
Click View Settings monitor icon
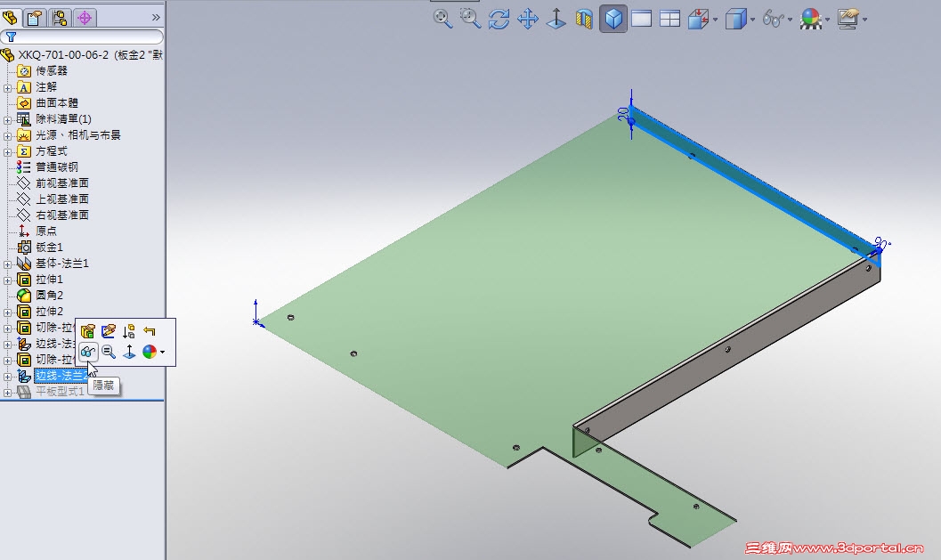coord(848,20)
